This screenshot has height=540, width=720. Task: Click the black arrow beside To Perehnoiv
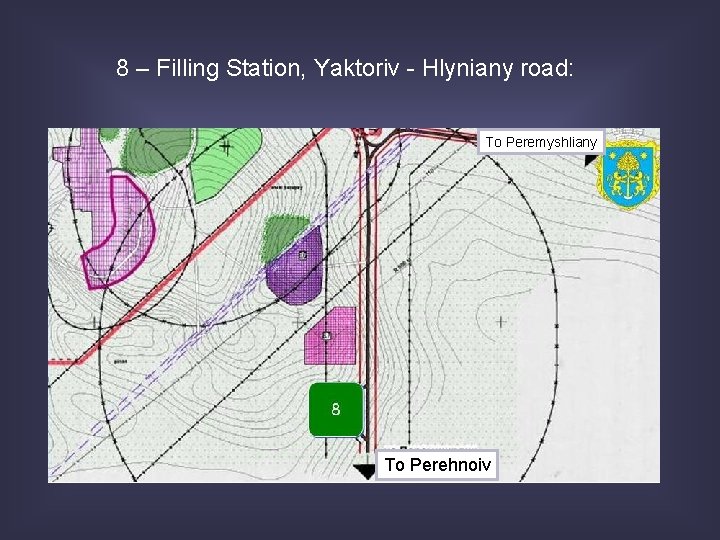click(365, 470)
